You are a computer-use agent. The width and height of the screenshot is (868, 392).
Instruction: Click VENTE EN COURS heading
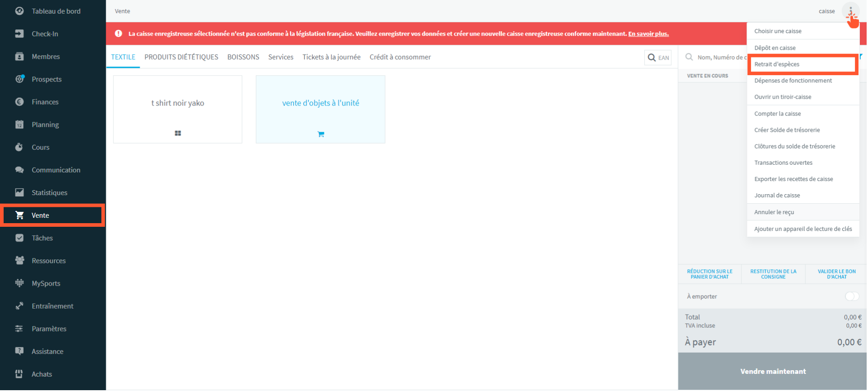[708, 76]
